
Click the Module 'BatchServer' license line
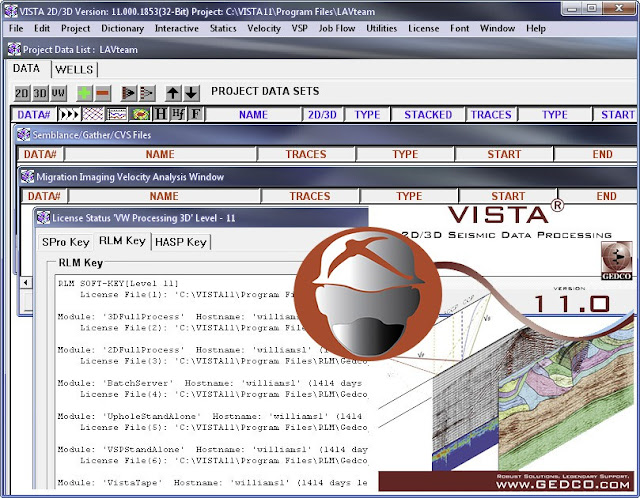click(210, 383)
